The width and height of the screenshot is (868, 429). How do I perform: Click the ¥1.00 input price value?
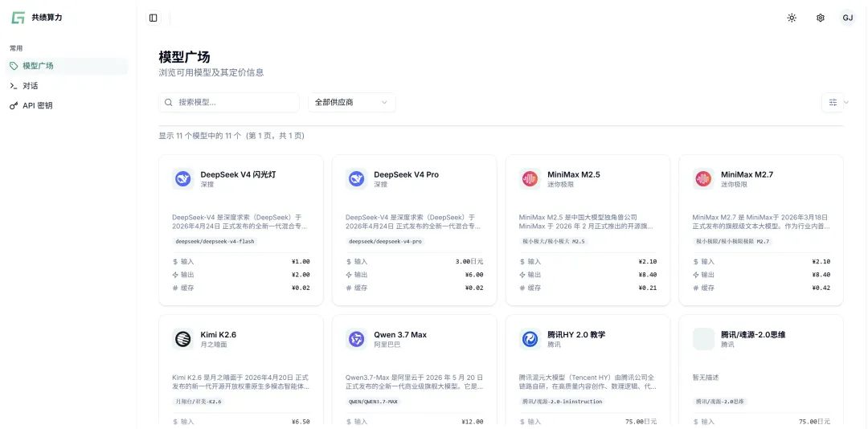pos(301,261)
